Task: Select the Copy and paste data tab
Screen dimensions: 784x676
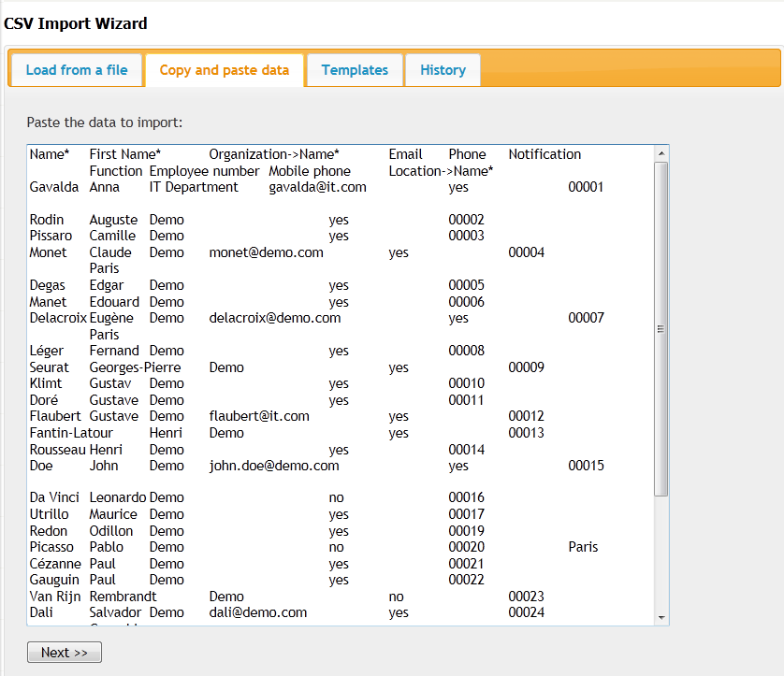Action: 224,69
